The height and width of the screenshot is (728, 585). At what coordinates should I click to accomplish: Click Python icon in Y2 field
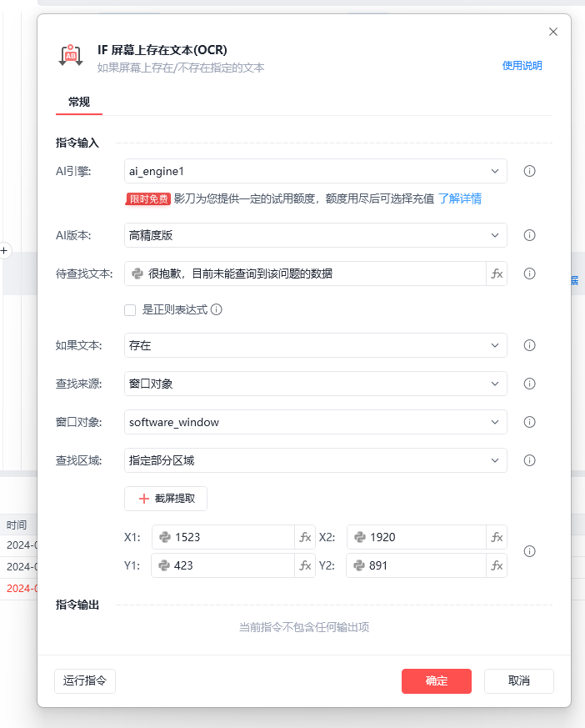358,565
